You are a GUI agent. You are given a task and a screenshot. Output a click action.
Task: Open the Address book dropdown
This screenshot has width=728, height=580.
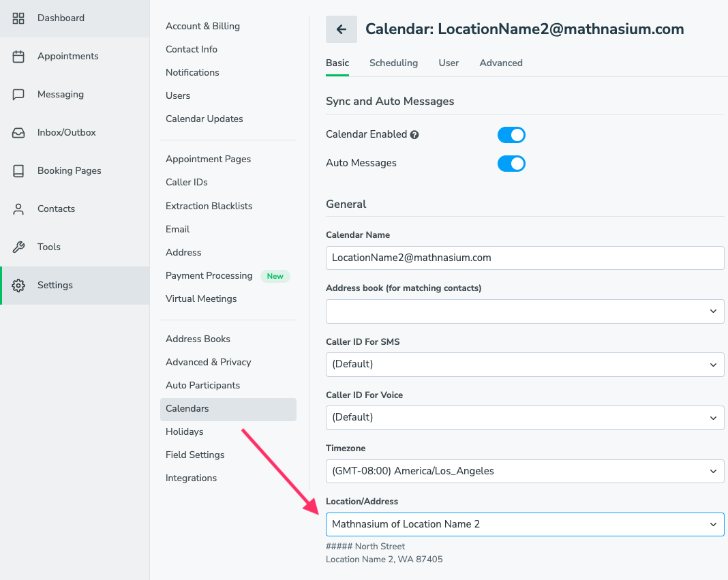pyautogui.click(x=525, y=311)
